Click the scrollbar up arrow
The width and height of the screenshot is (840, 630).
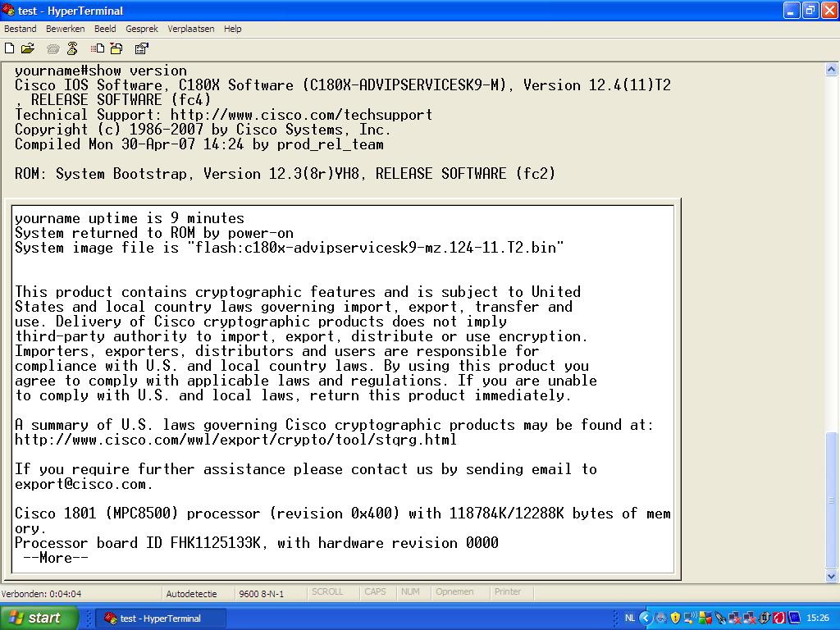click(x=832, y=68)
